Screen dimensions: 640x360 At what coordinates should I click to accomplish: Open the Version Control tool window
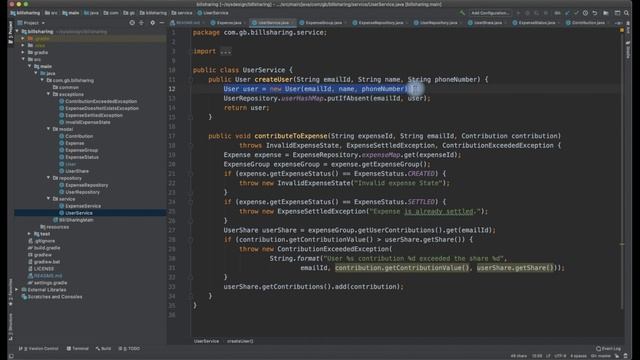click(x=39, y=349)
